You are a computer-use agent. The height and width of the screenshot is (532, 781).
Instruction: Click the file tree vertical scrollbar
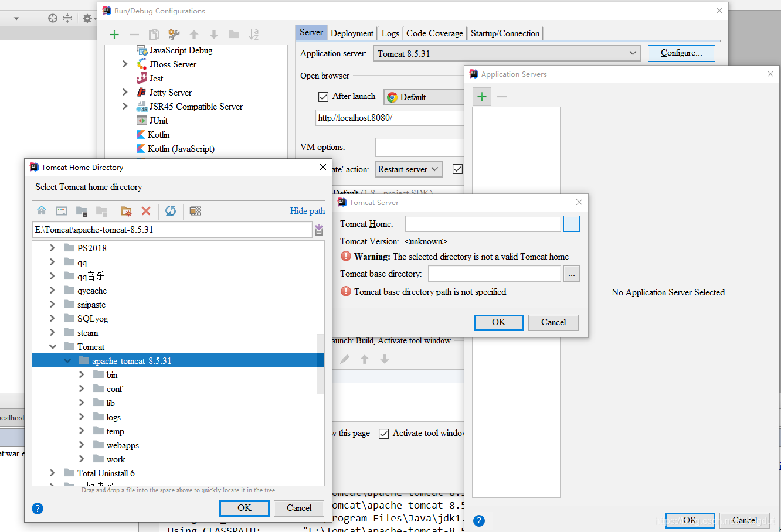coord(320,364)
